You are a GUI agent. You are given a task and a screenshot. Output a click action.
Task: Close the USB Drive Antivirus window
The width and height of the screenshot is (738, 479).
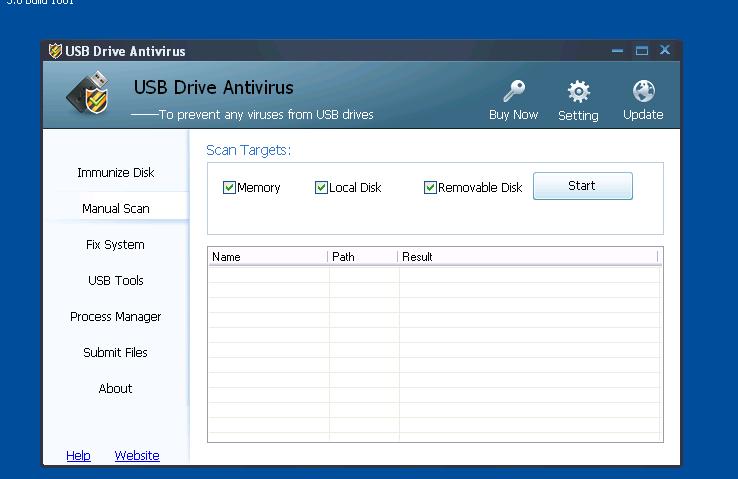tap(665, 49)
